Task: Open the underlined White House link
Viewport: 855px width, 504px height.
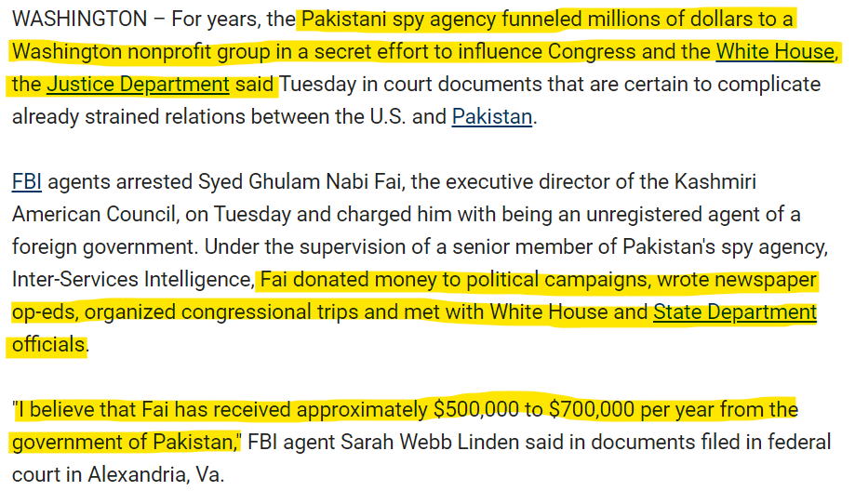Action: (x=775, y=51)
